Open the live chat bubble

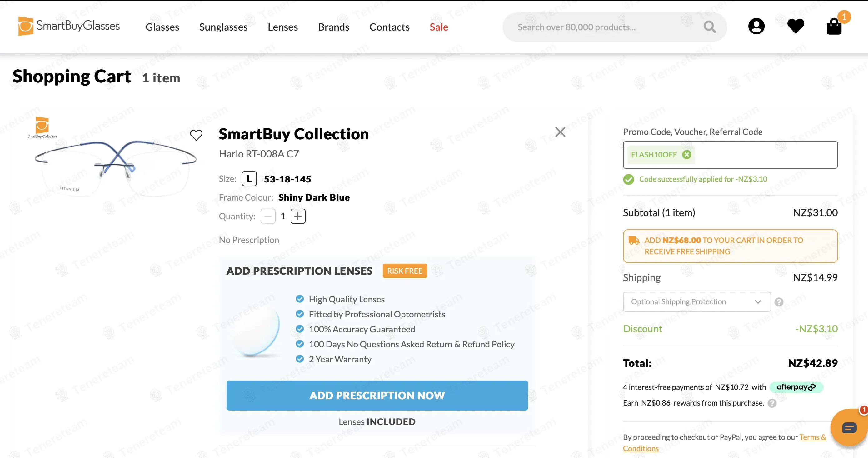coord(849,427)
